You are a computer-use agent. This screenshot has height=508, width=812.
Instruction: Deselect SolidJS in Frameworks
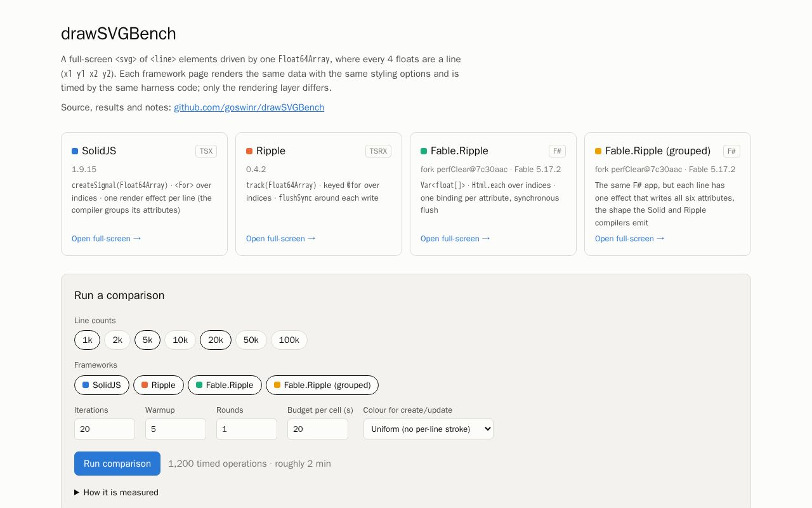[101, 385]
